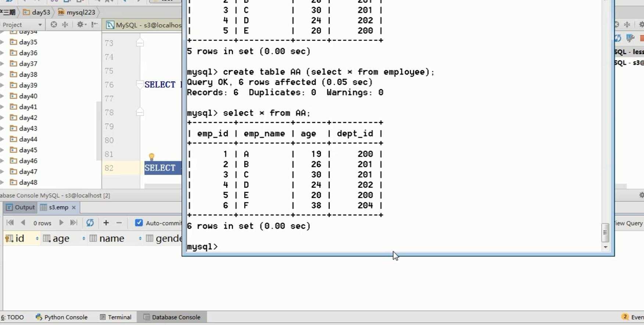Expand the day35 folder
This screenshot has height=325, width=644.
pyautogui.click(x=2, y=42)
